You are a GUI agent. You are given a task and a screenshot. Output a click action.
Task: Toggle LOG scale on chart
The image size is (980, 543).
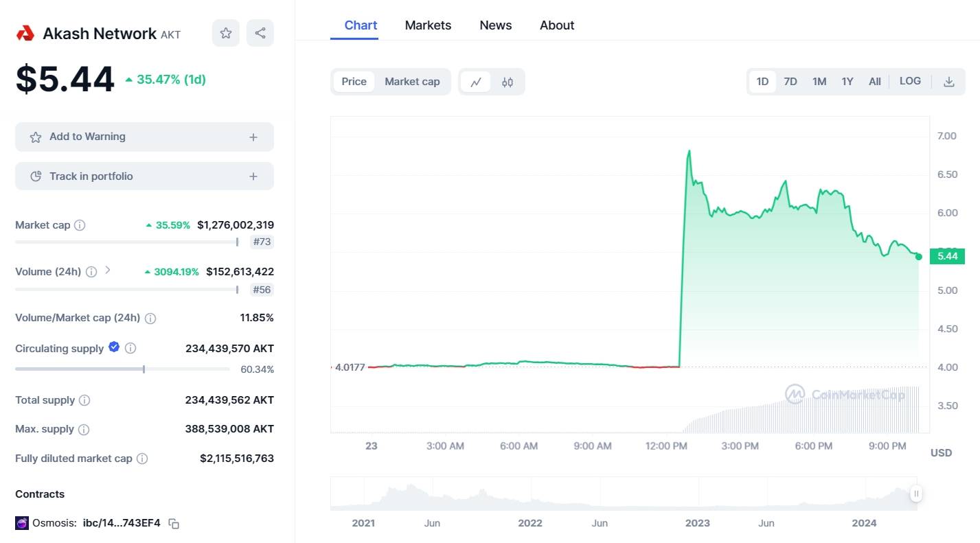coord(910,81)
